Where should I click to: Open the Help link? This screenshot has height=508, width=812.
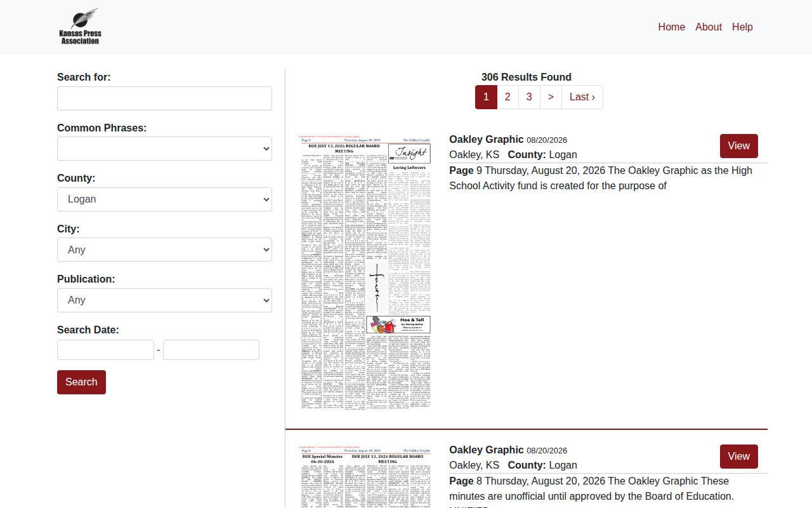point(742,27)
